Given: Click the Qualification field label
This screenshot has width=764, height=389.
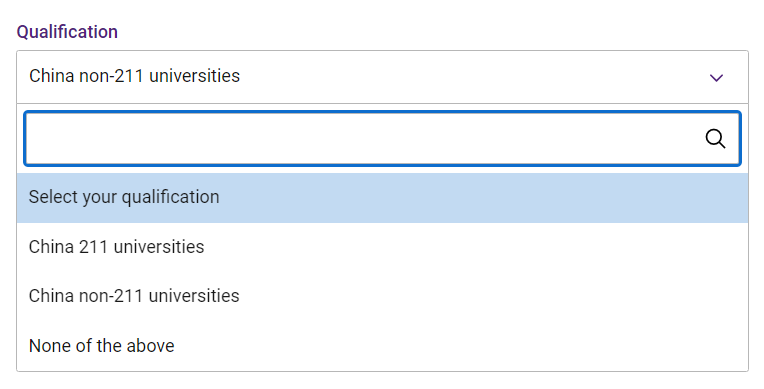Looking at the screenshot, I should coord(67,32).
